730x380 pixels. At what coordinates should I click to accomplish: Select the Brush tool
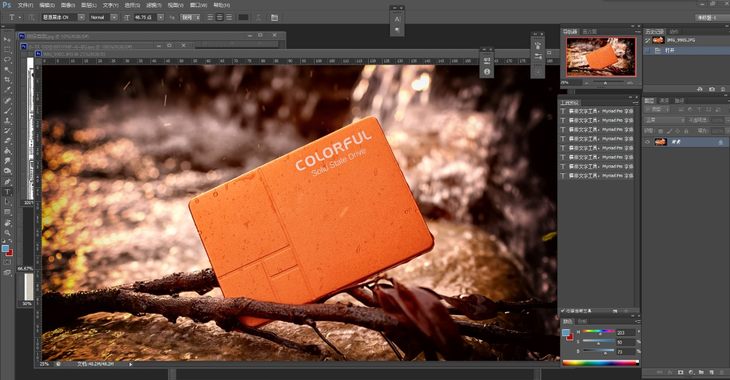click(x=7, y=111)
